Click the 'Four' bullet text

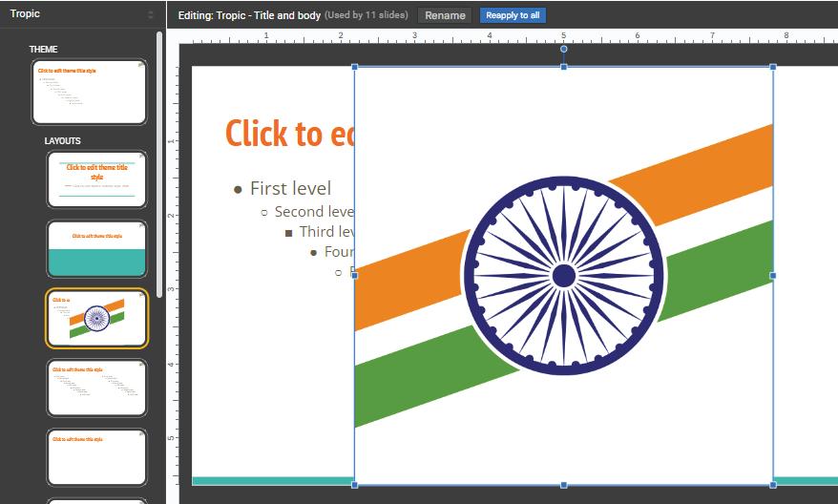(339, 252)
